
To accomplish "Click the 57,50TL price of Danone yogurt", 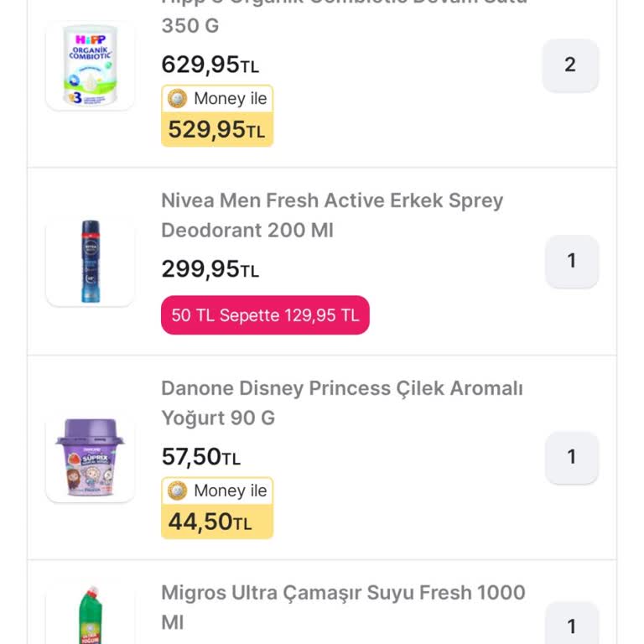I will [201, 457].
